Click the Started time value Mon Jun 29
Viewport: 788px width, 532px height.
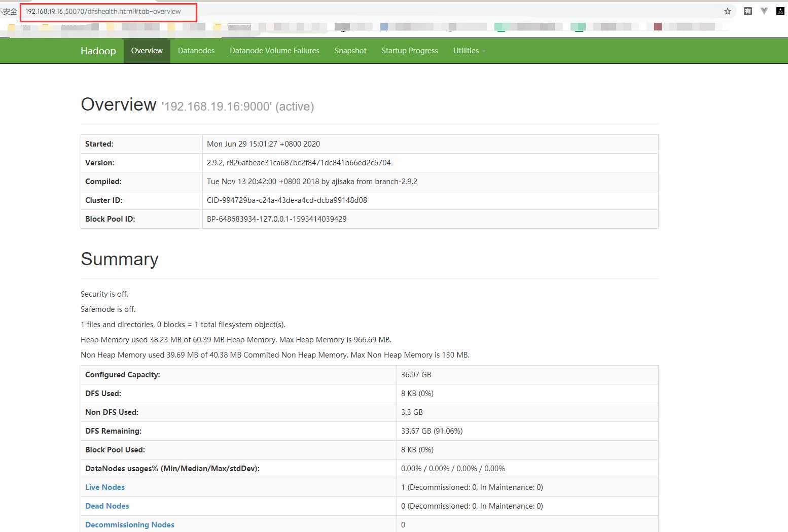click(263, 144)
